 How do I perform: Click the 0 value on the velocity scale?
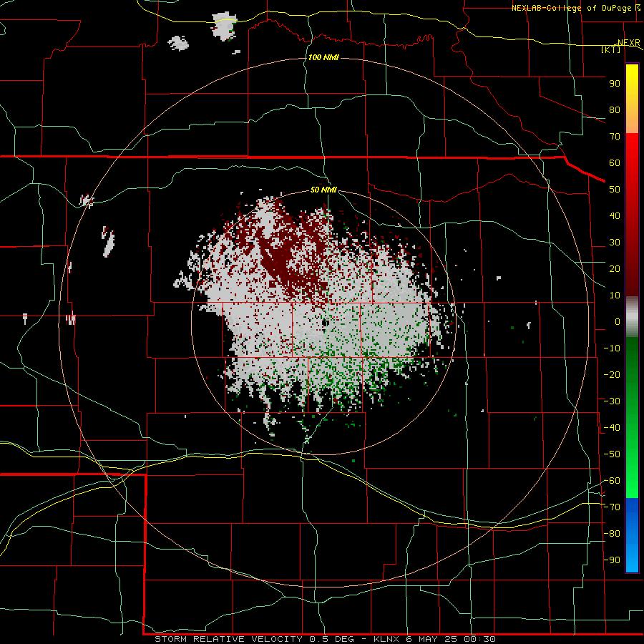point(618,321)
